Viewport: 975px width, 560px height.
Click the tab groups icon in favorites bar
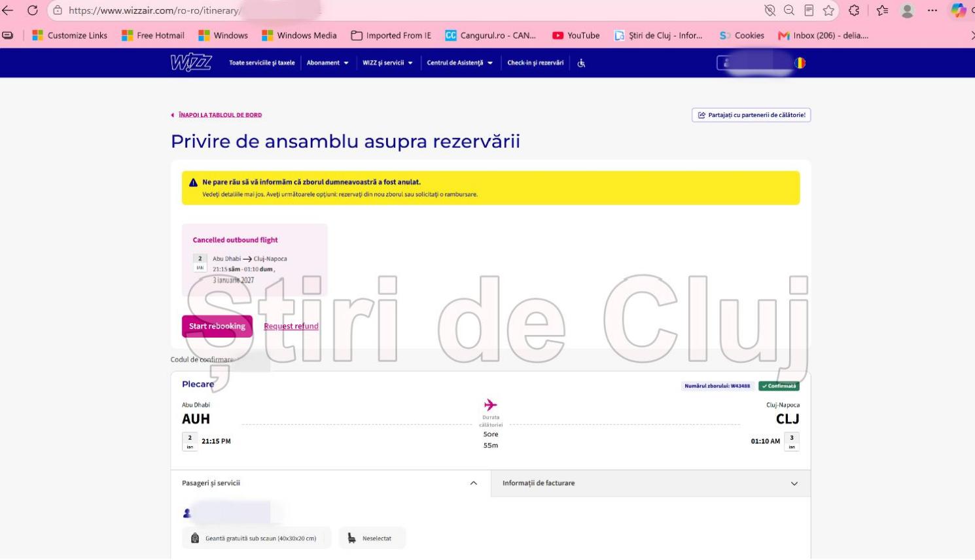8,35
